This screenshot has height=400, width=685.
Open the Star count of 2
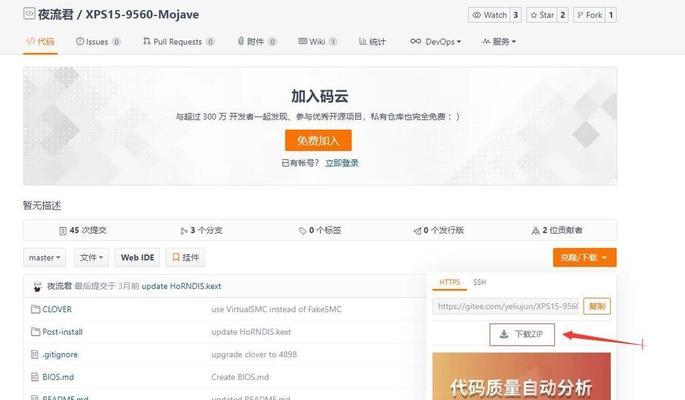coord(563,15)
